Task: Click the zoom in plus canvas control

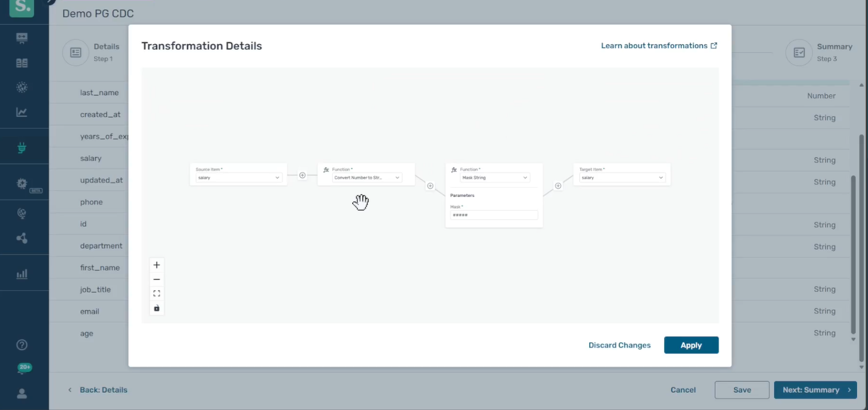Action: pos(156,265)
